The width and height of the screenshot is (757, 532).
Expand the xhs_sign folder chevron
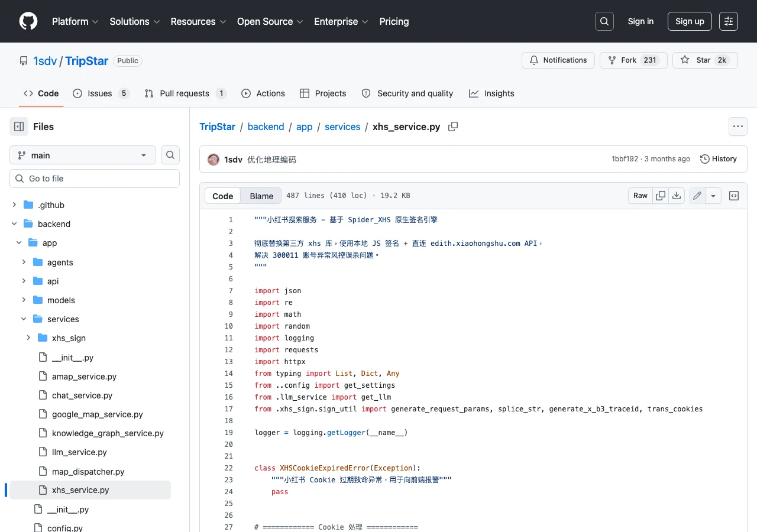point(28,338)
